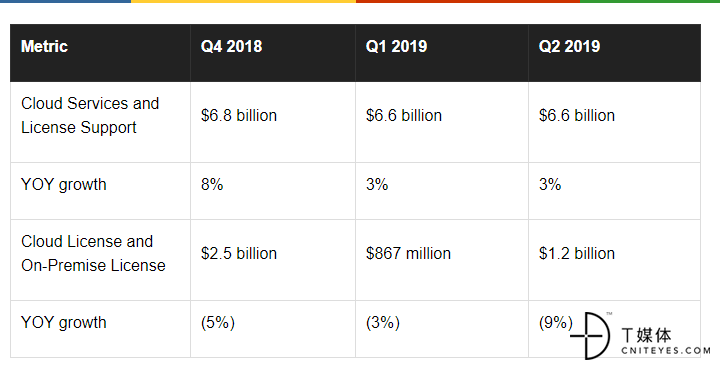Click the Cloud Services and License Support cell
This screenshot has width=720, height=370.
point(100,122)
